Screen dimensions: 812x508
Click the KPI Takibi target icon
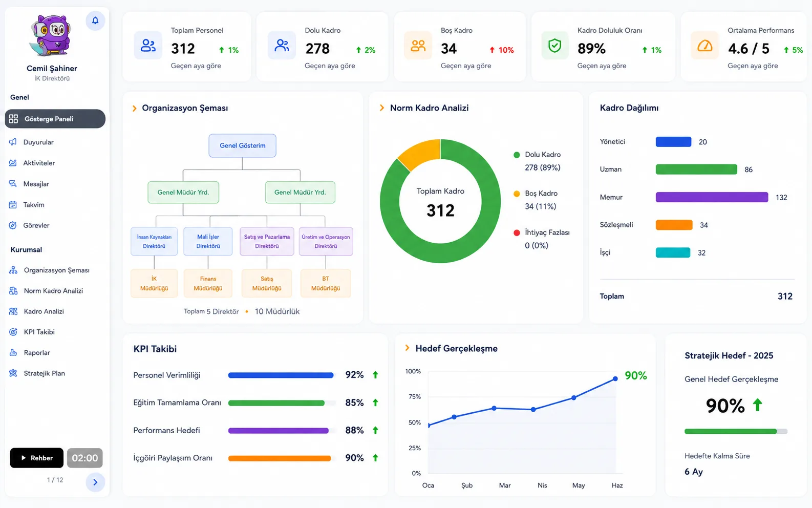13,332
